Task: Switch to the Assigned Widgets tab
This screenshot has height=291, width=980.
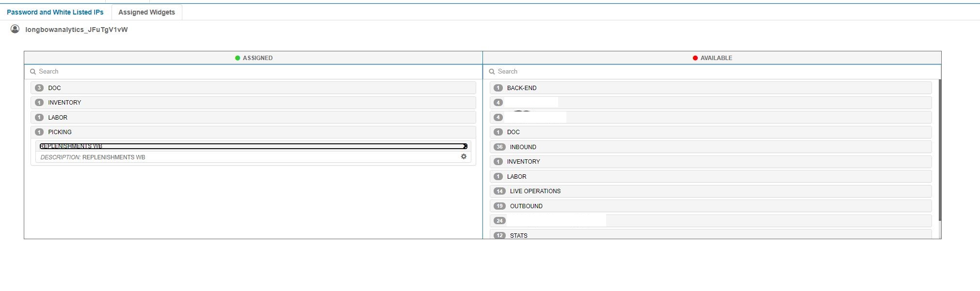Action: pos(146,12)
